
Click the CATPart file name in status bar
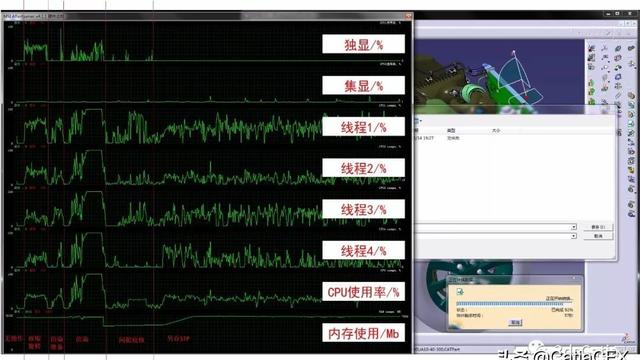[x=438, y=349]
